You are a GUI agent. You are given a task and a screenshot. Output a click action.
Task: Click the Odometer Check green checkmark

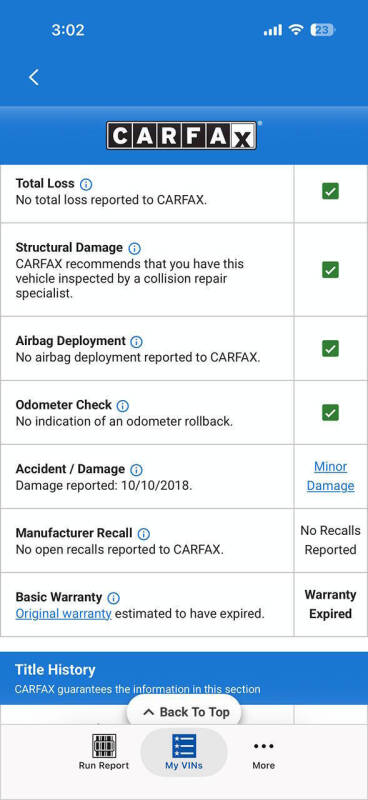[x=330, y=412]
